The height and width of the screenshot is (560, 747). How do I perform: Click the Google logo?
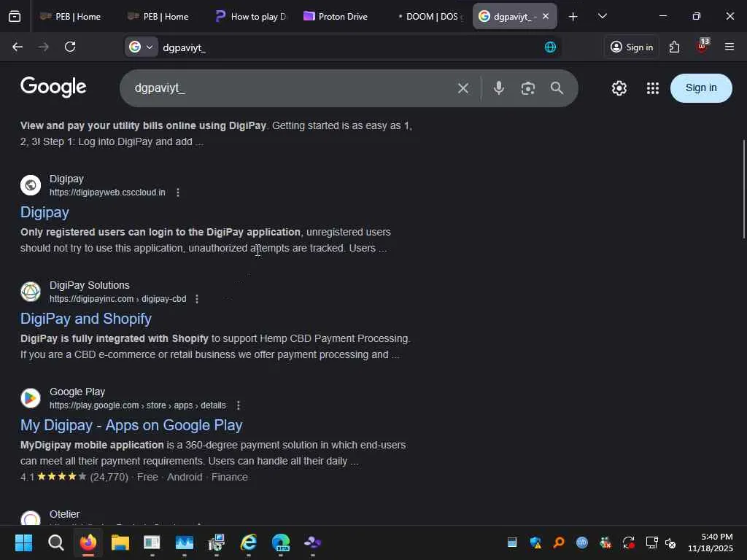53,87
